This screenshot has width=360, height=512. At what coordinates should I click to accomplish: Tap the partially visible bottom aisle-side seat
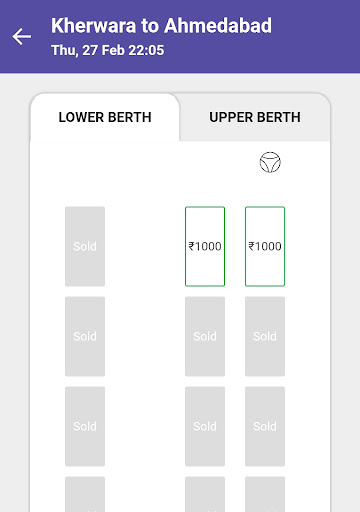pos(205,494)
